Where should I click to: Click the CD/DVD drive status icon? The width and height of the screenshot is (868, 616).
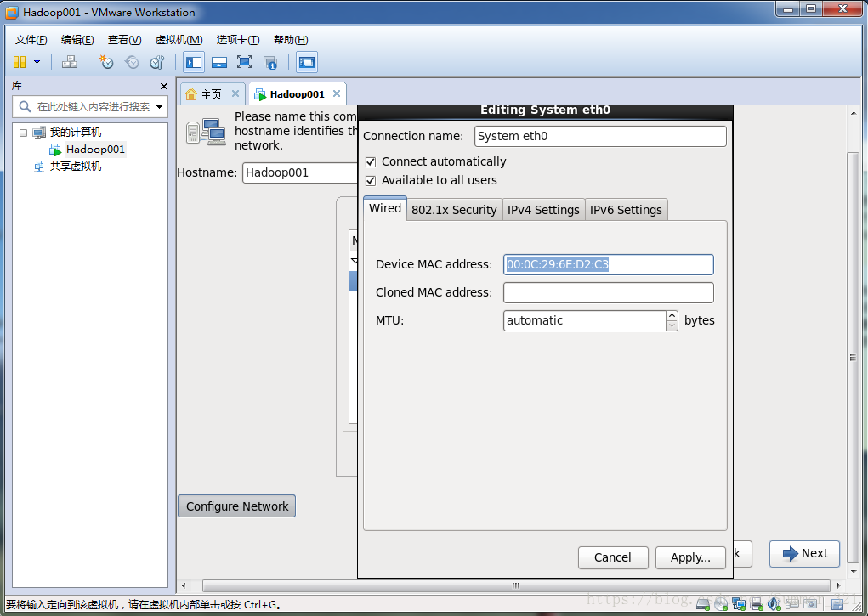[x=721, y=604]
